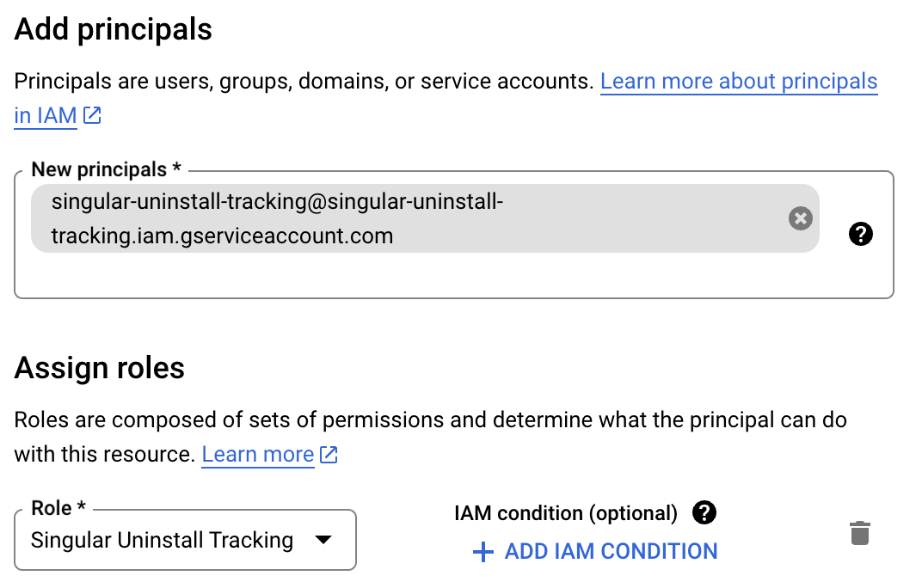Delete the assigned role with trash icon
The image size is (922, 588).
pyautogui.click(x=860, y=533)
